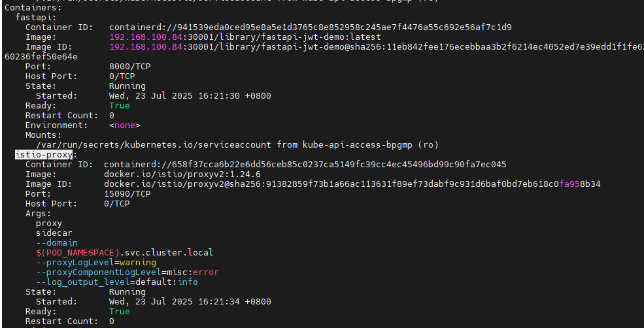Viewport: 644px width, 328px height.
Task: Click the istio-proxy Container ID value
Action: coord(305,164)
